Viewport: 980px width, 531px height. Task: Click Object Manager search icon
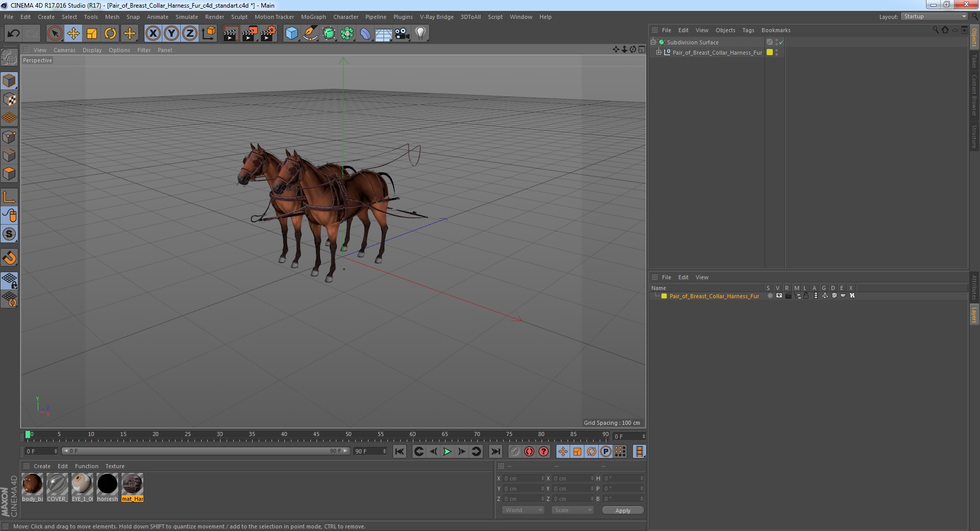pos(935,30)
